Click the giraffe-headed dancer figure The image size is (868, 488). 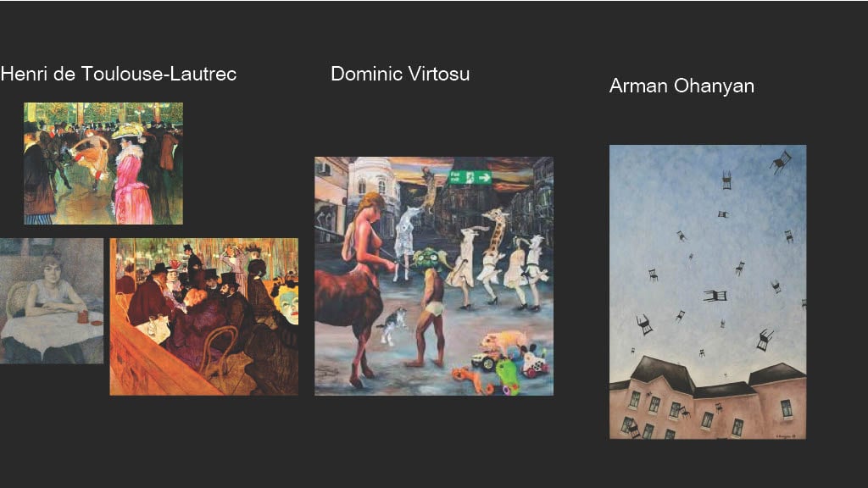(x=492, y=254)
